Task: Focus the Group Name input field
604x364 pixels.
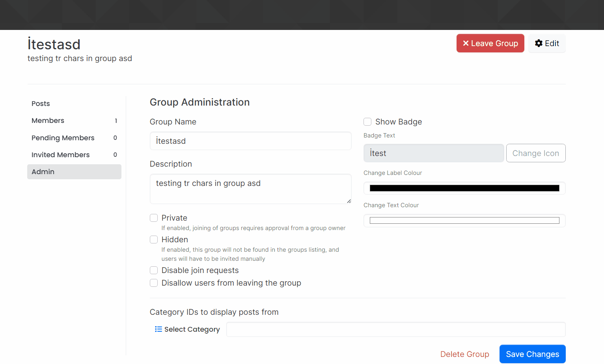Action: click(250, 141)
